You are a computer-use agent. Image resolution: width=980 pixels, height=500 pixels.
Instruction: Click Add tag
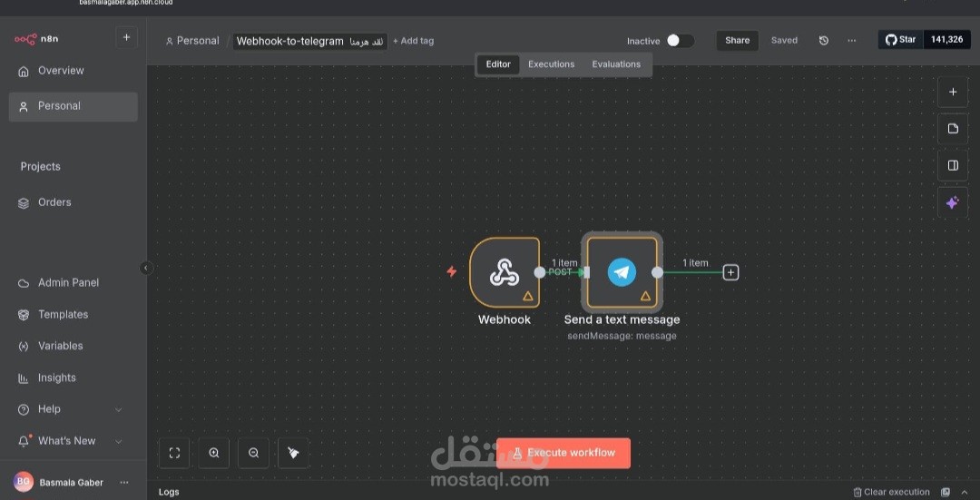pos(413,41)
